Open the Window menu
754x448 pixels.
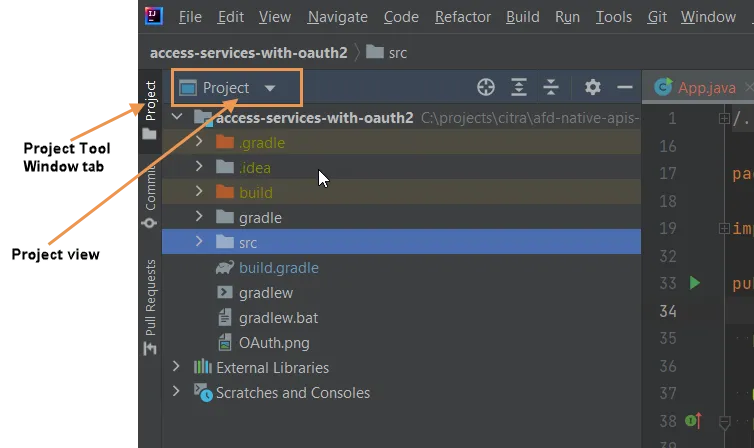tap(708, 17)
